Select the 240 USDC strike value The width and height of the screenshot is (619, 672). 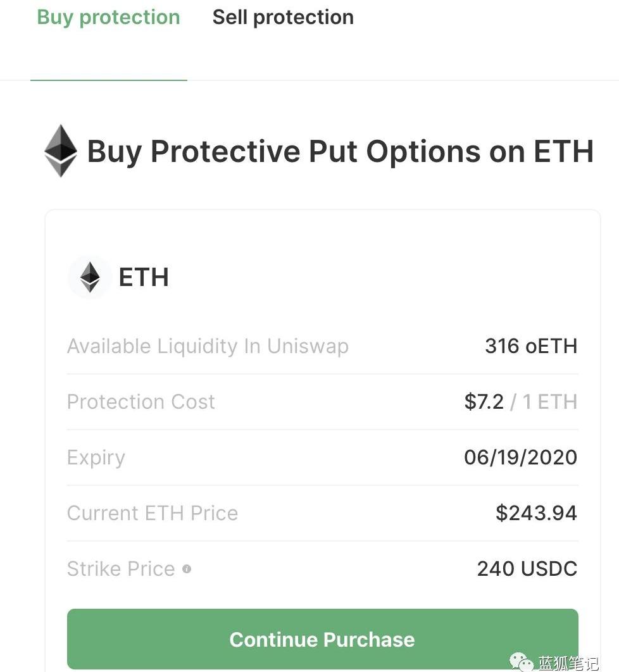tap(527, 569)
